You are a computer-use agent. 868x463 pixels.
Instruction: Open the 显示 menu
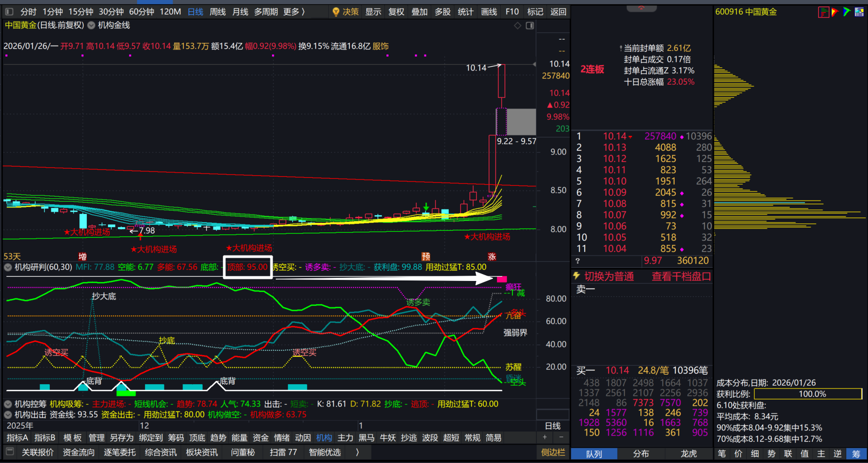[373, 12]
